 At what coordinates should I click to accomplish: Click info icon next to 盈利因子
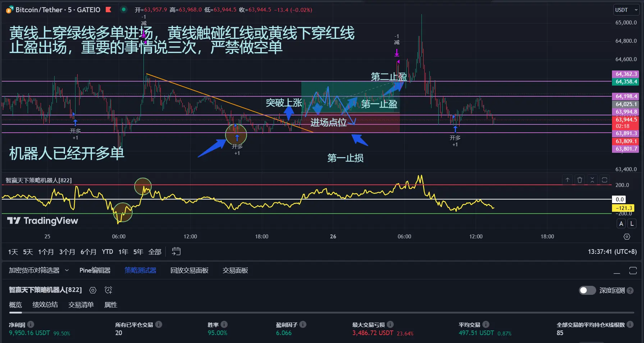pos(303,324)
